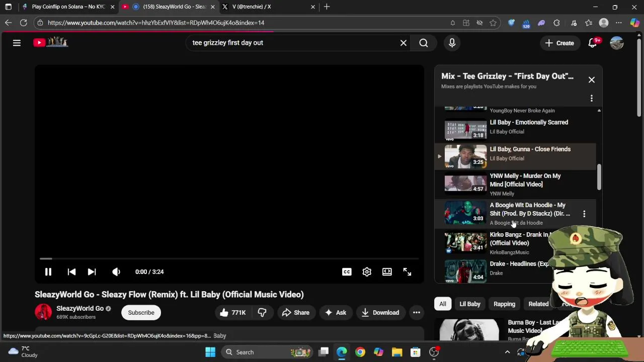Play Drake - Headlines thumbnail

pos(465,271)
